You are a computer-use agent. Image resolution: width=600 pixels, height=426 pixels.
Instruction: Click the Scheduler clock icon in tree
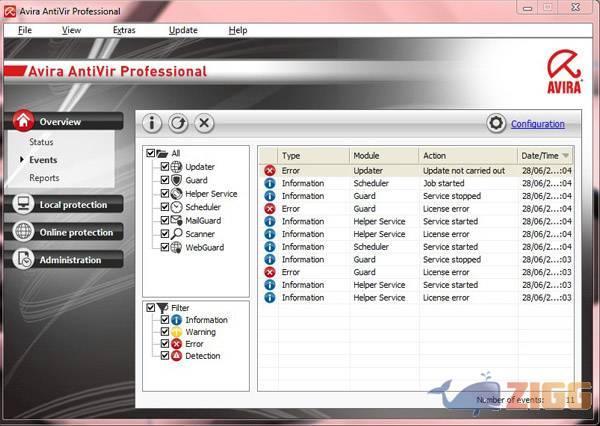coord(176,207)
